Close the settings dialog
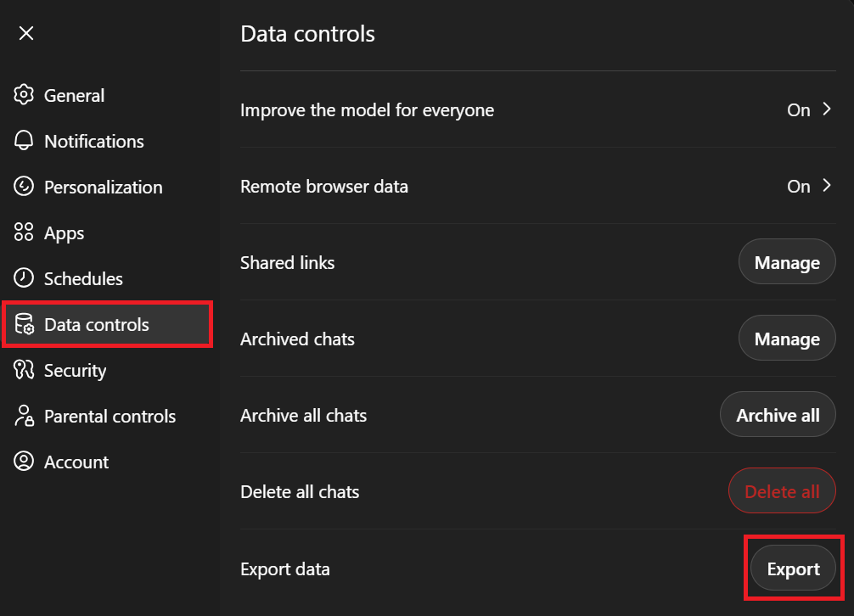The image size is (854, 616). click(x=26, y=33)
